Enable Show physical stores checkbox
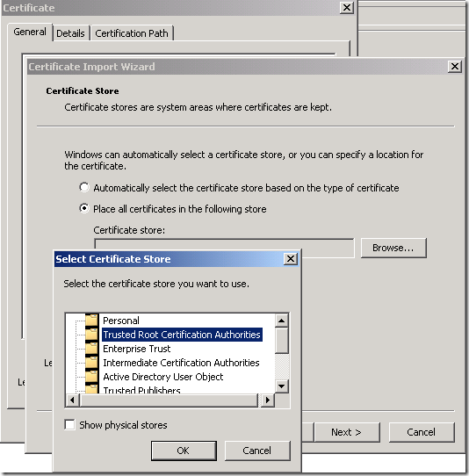This screenshot has height=476, width=469. (69, 425)
